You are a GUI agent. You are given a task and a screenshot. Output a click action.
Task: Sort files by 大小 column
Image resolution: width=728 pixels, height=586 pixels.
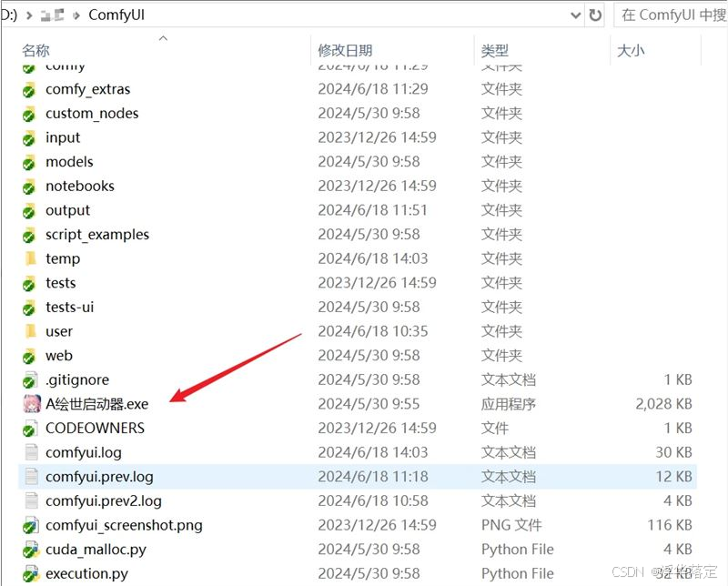coord(631,51)
